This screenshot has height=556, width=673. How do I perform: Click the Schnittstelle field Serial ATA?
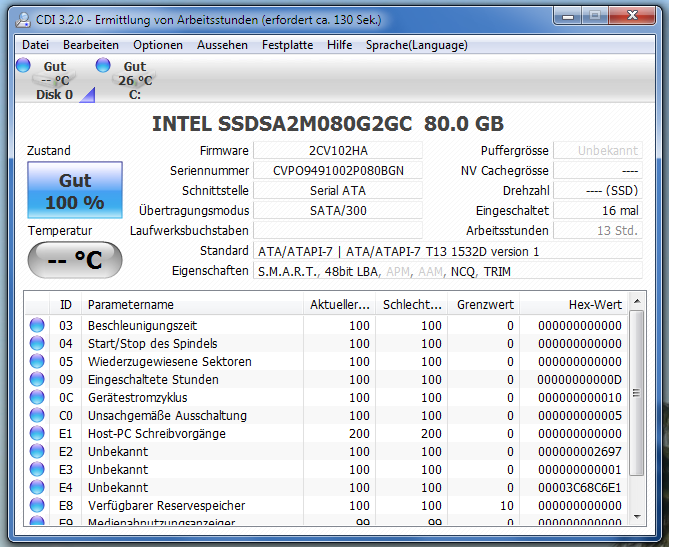pyautogui.click(x=338, y=190)
